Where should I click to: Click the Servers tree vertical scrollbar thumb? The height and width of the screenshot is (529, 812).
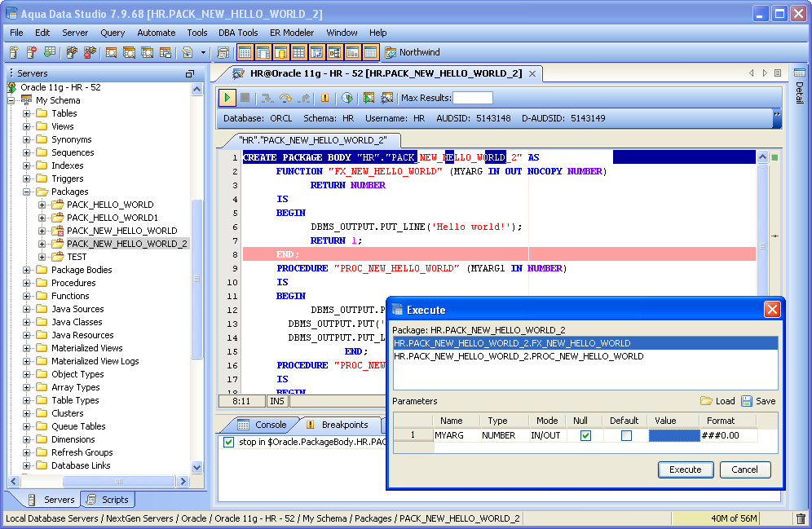click(196, 277)
